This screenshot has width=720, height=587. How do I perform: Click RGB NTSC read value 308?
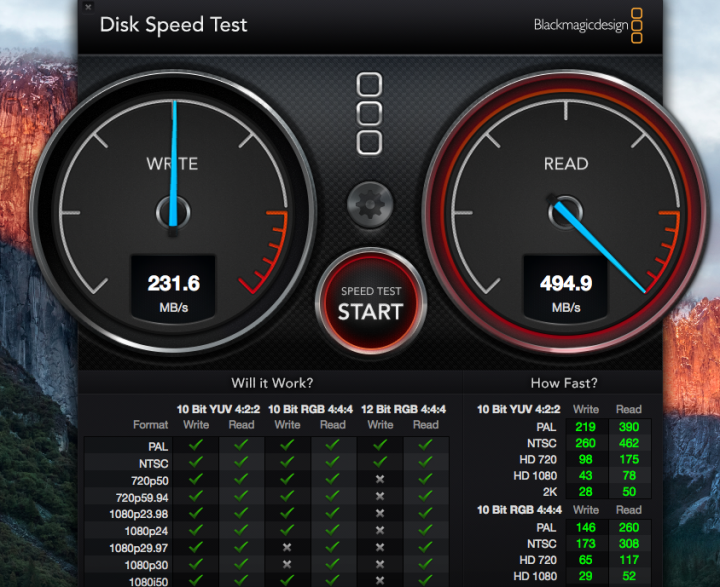pyautogui.click(x=629, y=544)
